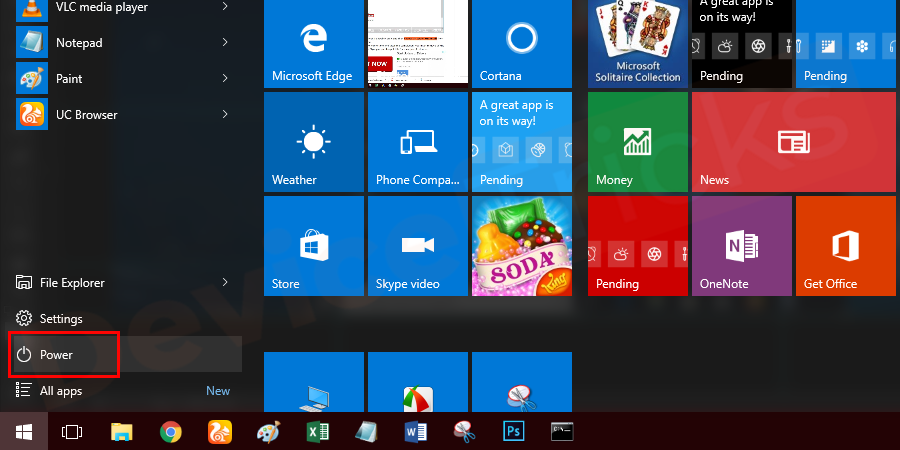This screenshot has height=450, width=900.
Task: Open the News tile
Action: [x=793, y=142]
